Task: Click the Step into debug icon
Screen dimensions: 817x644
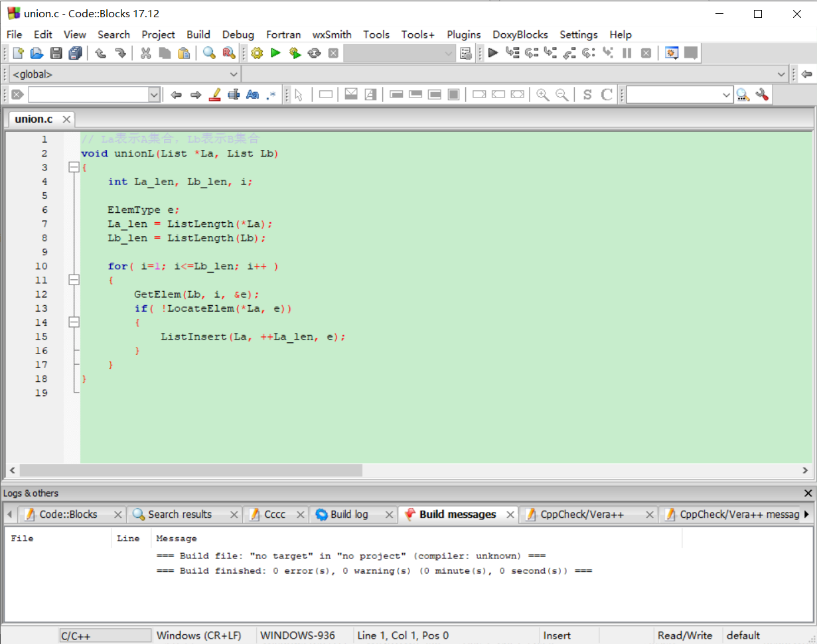Action: click(x=550, y=53)
